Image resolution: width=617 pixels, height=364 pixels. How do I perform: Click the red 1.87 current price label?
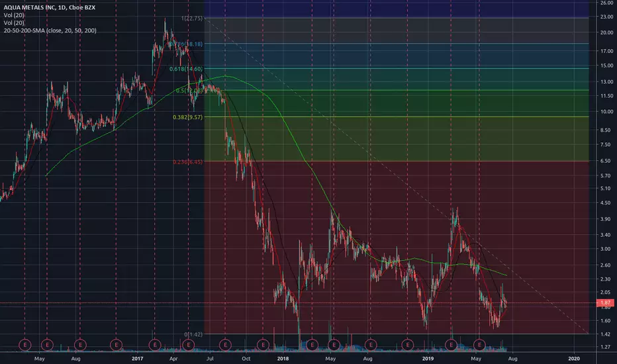[605, 302]
